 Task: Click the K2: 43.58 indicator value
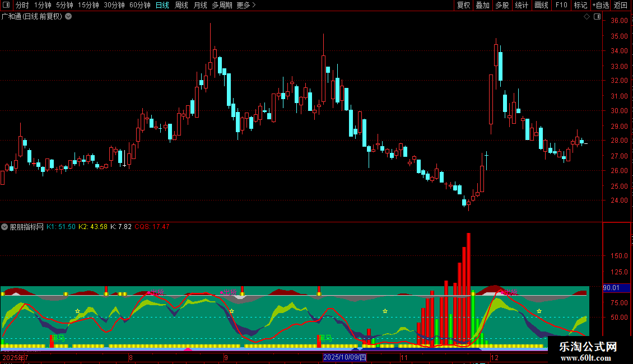[x=93, y=227]
